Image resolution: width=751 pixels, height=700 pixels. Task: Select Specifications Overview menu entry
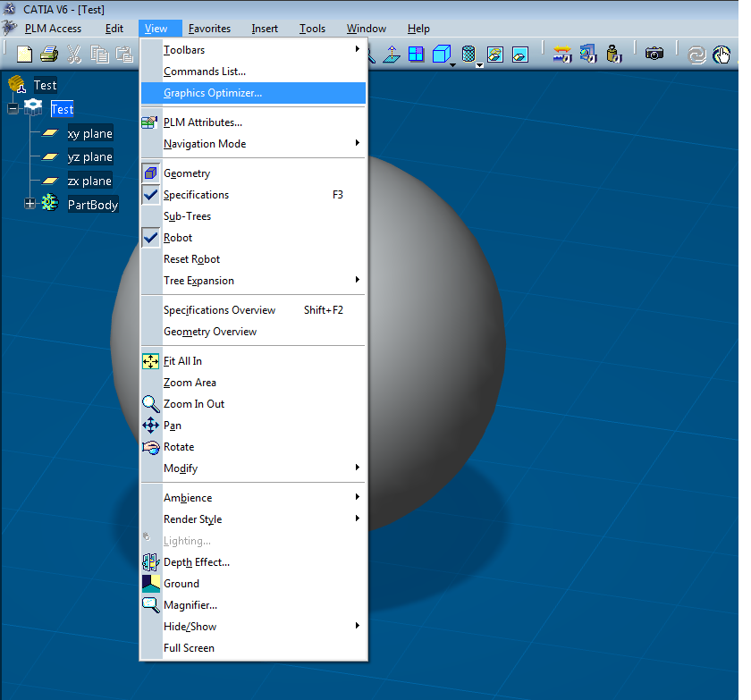point(253,310)
